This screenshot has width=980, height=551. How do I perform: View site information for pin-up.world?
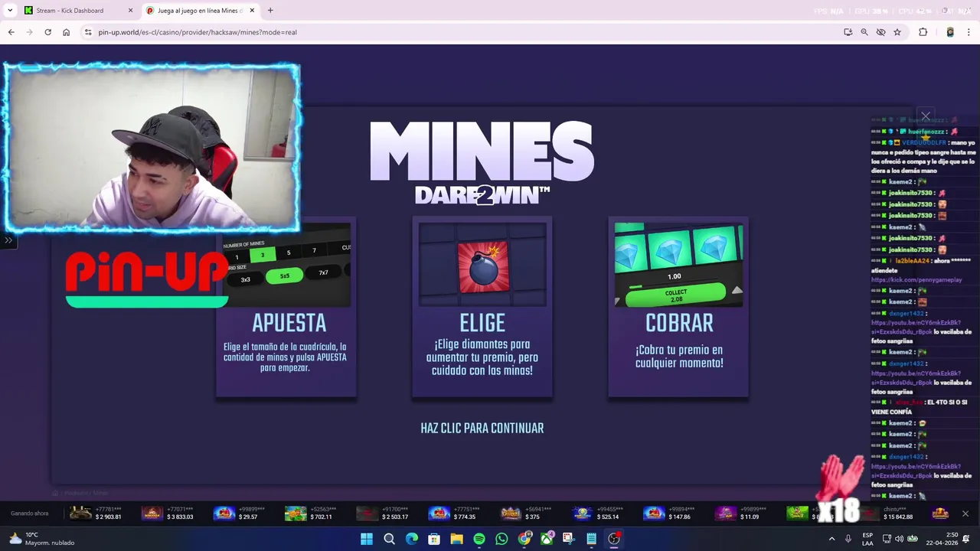pos(88,32)
